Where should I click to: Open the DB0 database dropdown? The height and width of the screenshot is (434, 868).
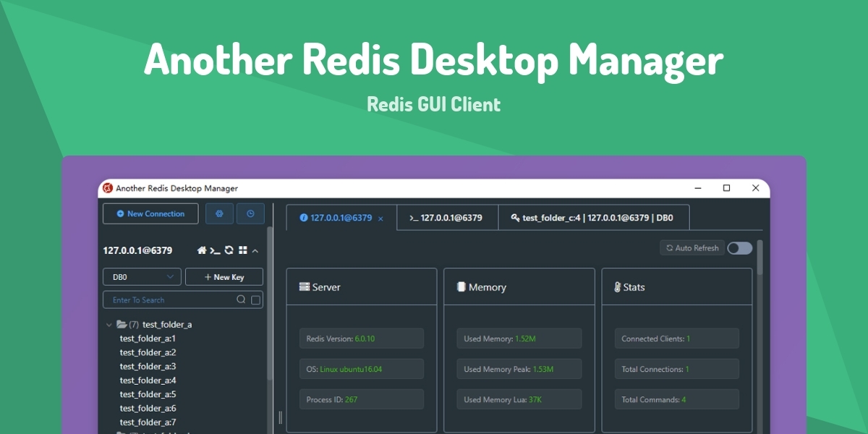pyautogui.click(x=142, y=277)
